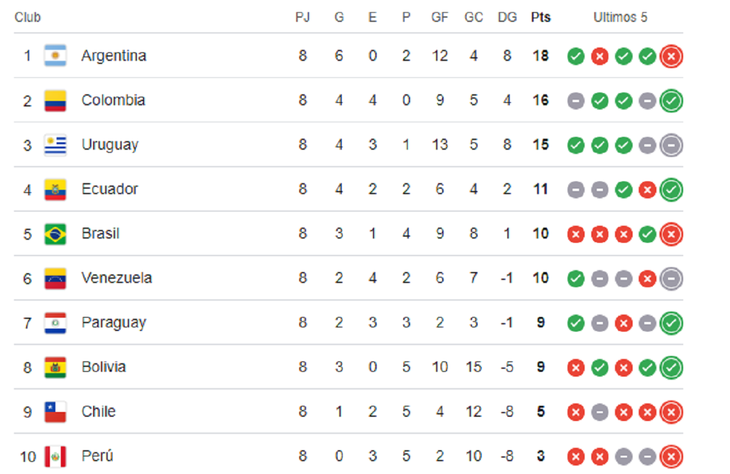Image resolution: width=730 pixels, height=474 pixels.
Task: Click the Paraguay flag icon
Action: [x=55, y=323]
